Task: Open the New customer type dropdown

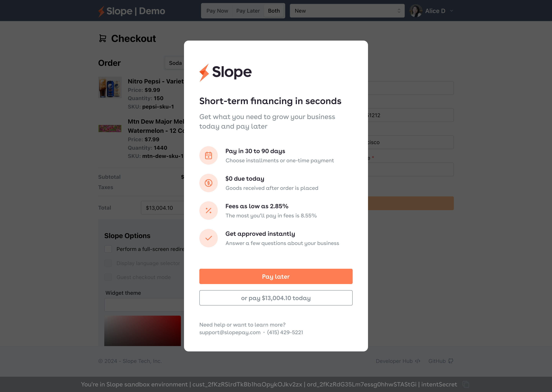Action: pos(347,11)
